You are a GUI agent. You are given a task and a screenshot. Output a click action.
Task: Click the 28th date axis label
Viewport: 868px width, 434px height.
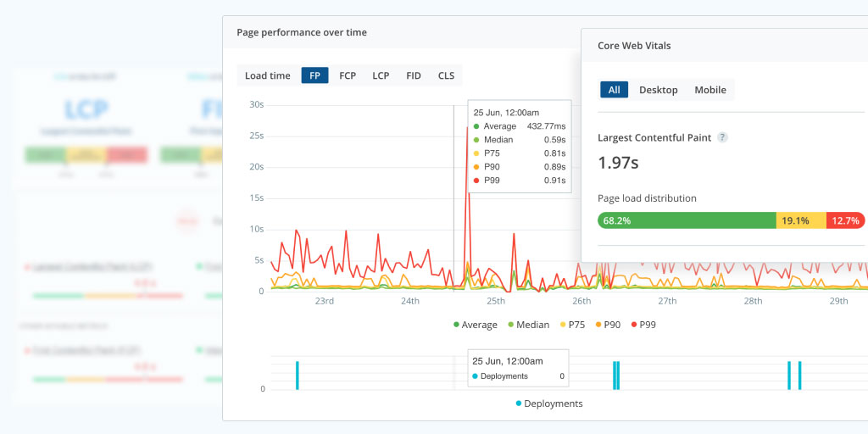[x=753, y=301]
